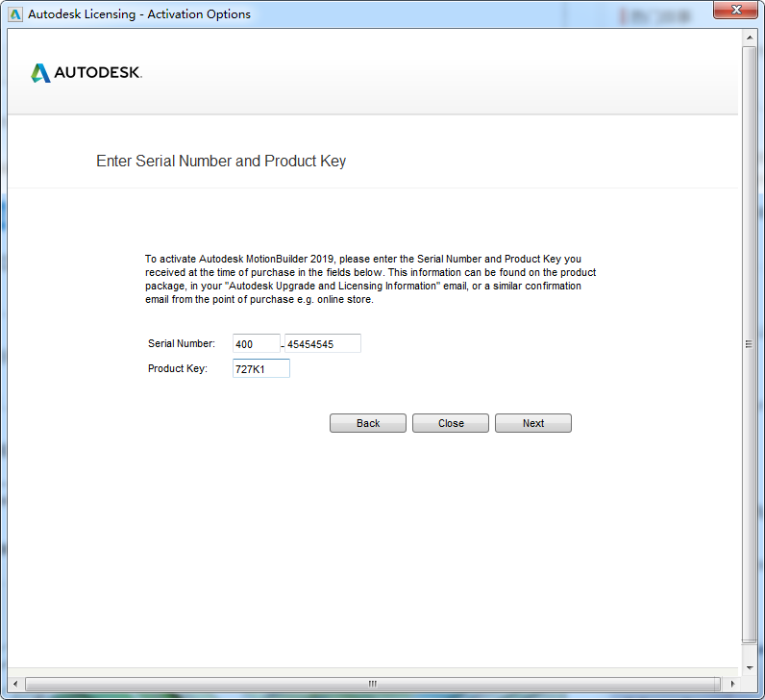The height and width of the screenshot is (700, 765).
Task: Close the Autodesk Licensing window with the red X
Action: pyautogui.click(x=735, y=11)
